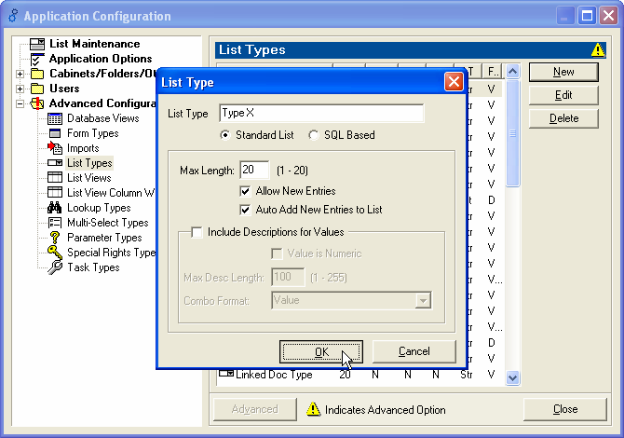
Task: Click the list scrollbar down arrow
Action: point(513,378)
